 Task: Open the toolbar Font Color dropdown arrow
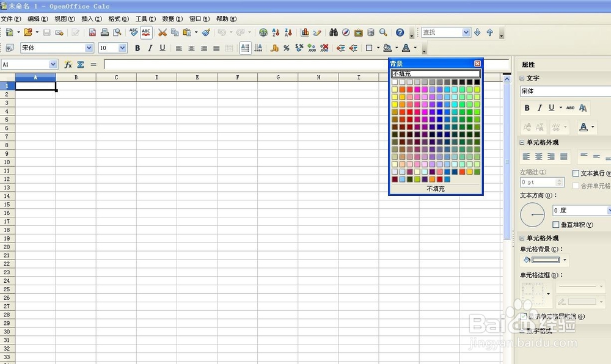pos(415,48)
